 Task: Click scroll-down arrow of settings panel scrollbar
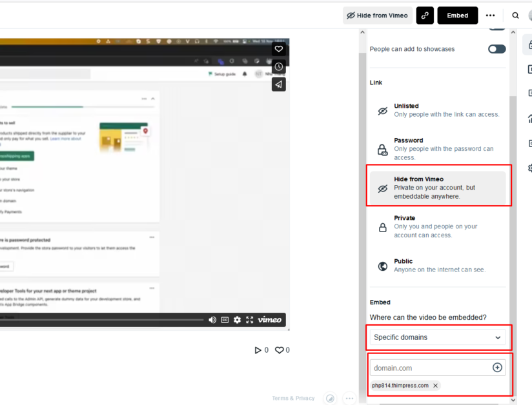pos(513,400)
